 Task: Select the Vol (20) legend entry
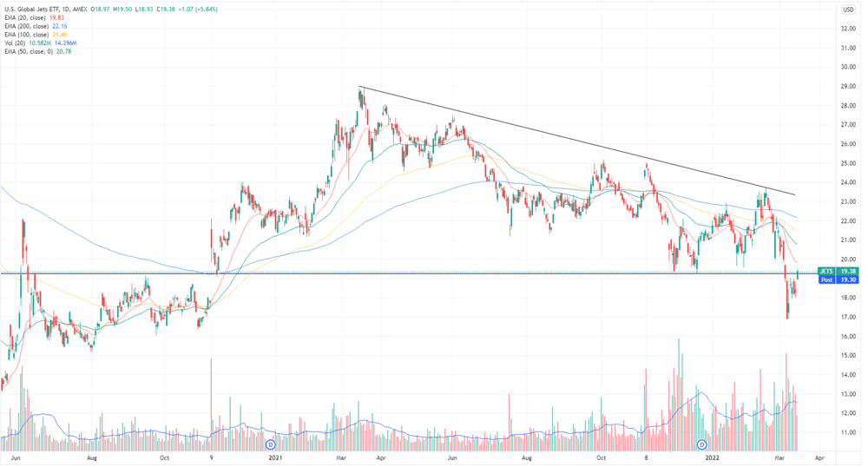point(16,43)
